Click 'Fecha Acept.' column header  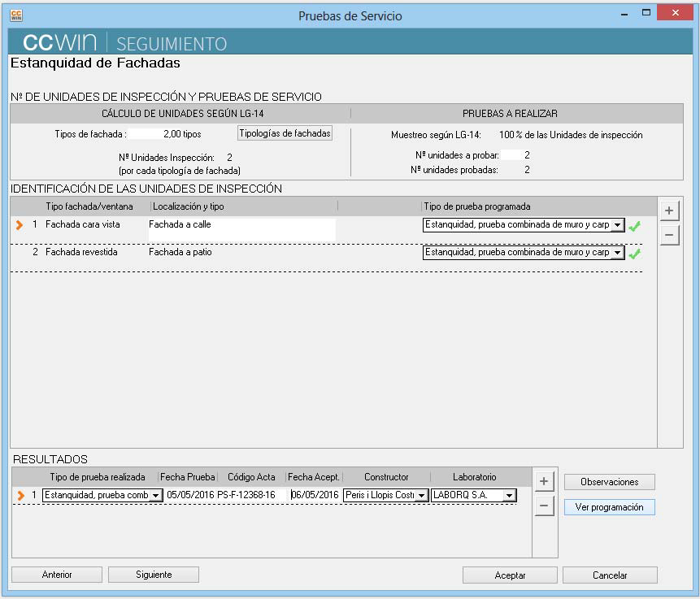(314, 477)
